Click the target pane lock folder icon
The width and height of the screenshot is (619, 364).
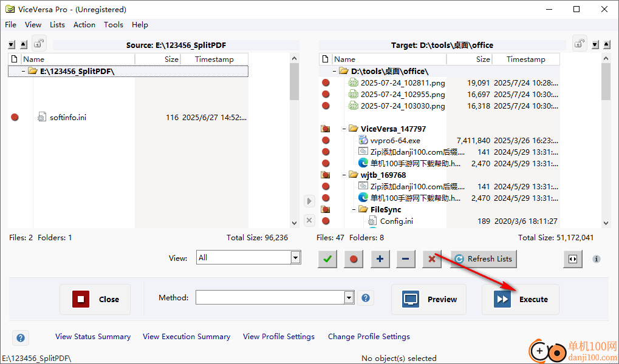(580, 44)
